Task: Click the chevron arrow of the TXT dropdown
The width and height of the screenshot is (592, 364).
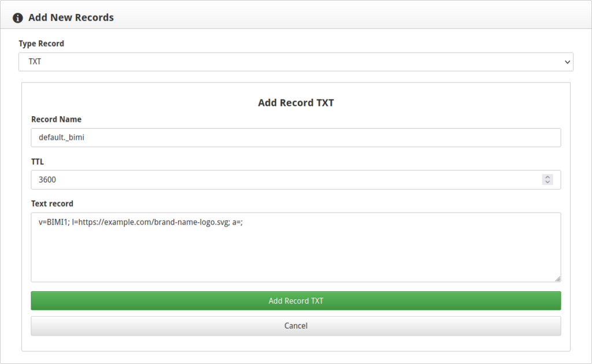Action: coord(567,62)
